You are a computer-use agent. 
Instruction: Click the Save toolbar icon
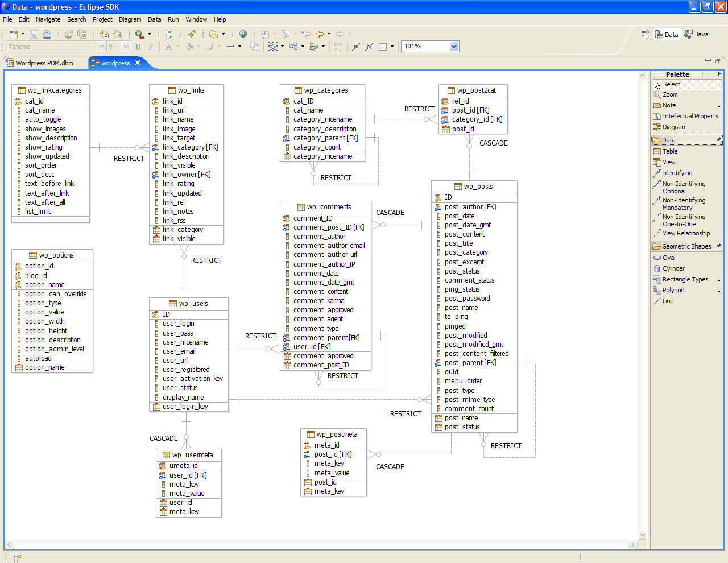pyautogui.click(x=34, y=34)
